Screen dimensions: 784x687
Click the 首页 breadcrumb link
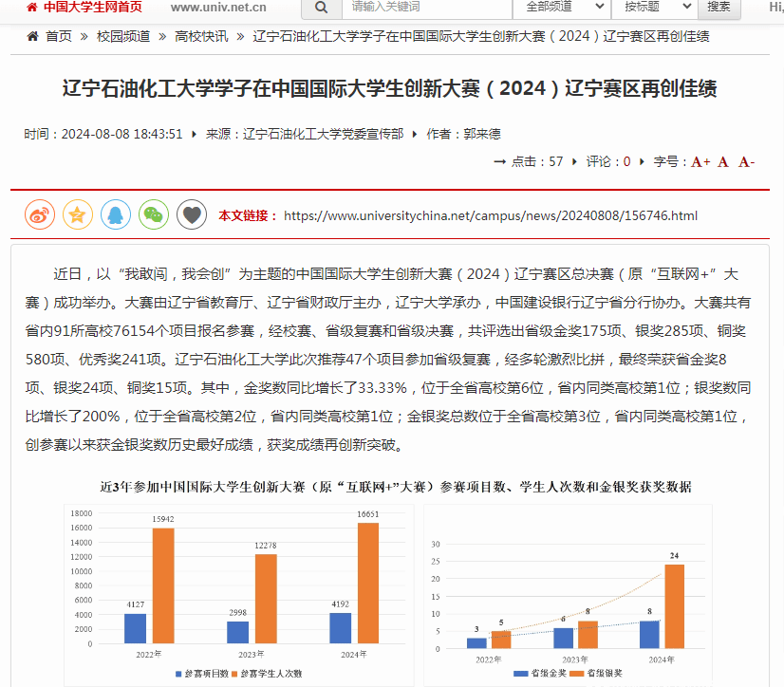(x=59, y=36)
